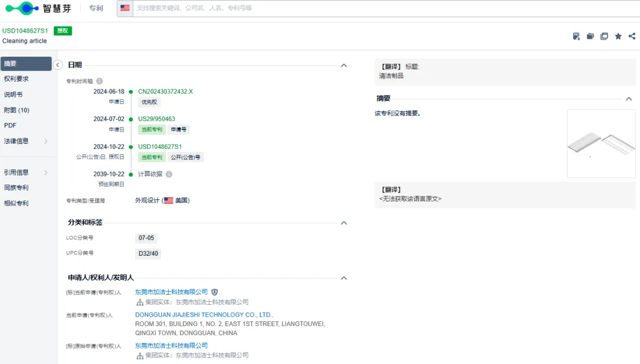Click the shield icon beside 东莞市加洁士科技有限公司
640x364 pixels.
(215, 292)
